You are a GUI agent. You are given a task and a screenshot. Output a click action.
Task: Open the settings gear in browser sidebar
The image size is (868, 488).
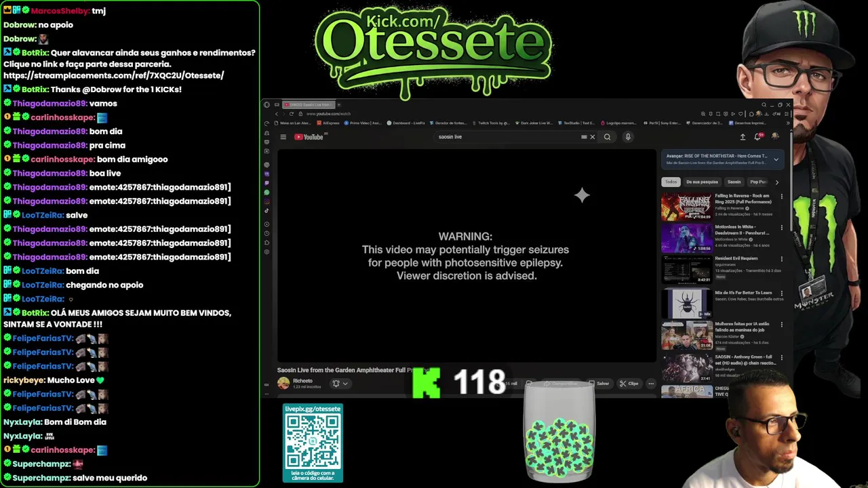(267, 252)
